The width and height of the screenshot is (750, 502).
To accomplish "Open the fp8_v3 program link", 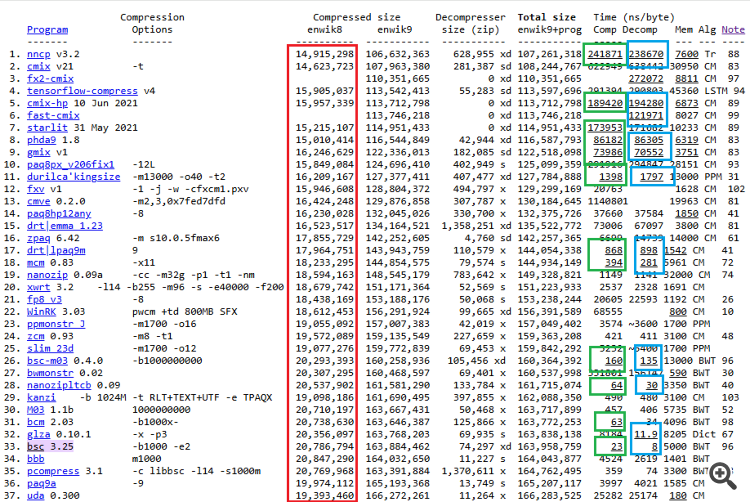I will point(44,299).
